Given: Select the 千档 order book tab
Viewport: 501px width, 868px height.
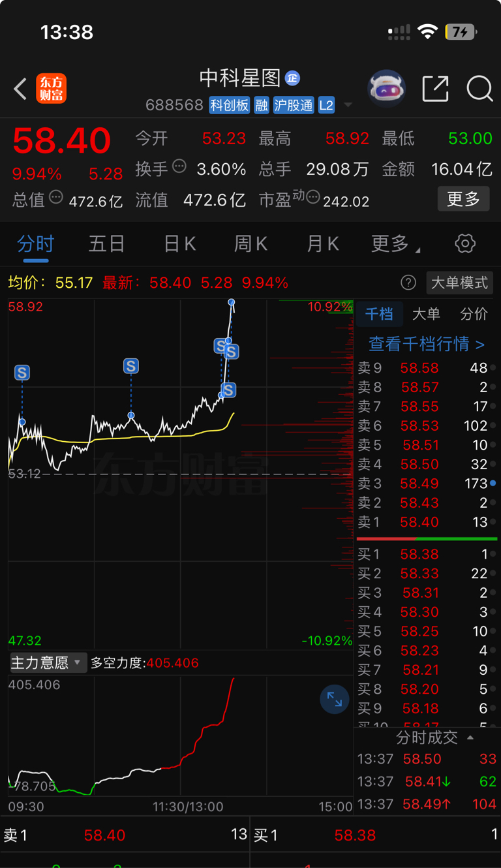Looking at the screenshot, I should (379, 314).
